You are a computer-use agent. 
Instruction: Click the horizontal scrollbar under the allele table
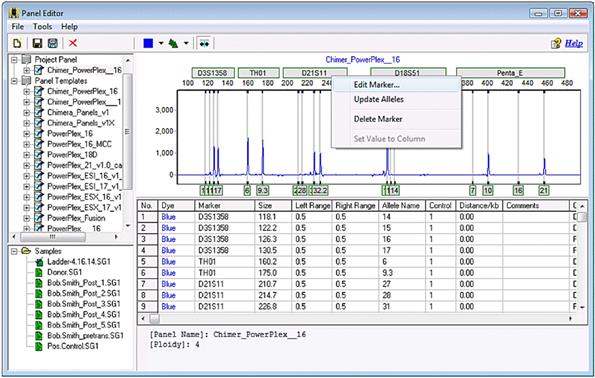(356, 319)
